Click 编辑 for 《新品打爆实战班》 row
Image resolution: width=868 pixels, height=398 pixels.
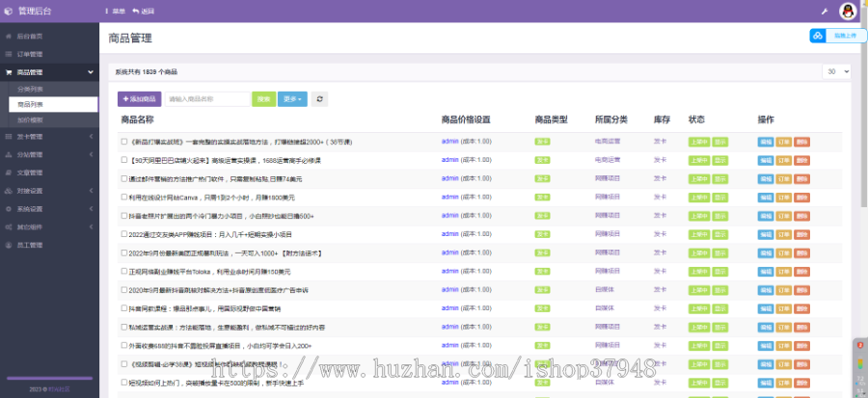[766, 142]
